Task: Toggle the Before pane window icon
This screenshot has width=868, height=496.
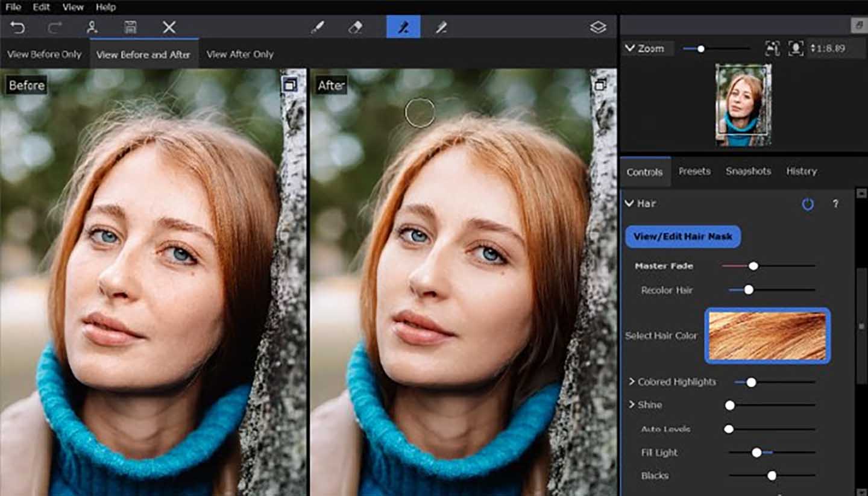Action: [x=289, y=85]
